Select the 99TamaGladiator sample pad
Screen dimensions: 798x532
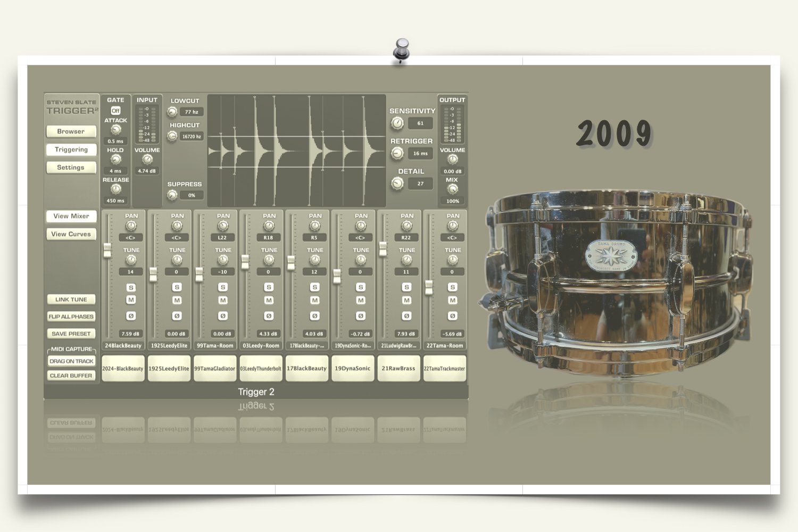click(215, 369)
